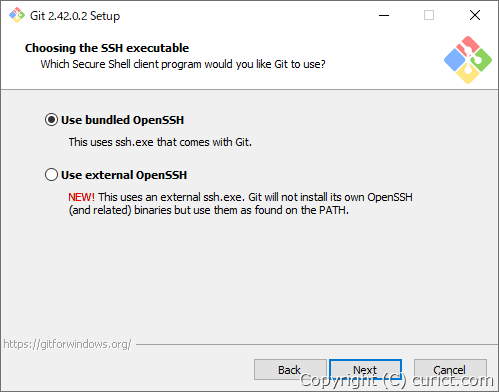Select the bundled OpenSSH radio button
Image resolution: width=499 pixels, height=392 pixels.
coord(51,120)
